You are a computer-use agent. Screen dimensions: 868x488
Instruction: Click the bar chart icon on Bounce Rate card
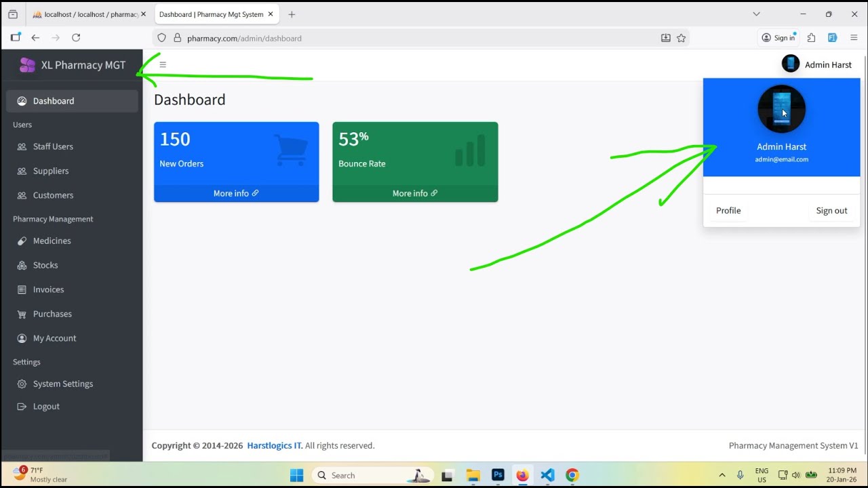click(x=470, y=150)
